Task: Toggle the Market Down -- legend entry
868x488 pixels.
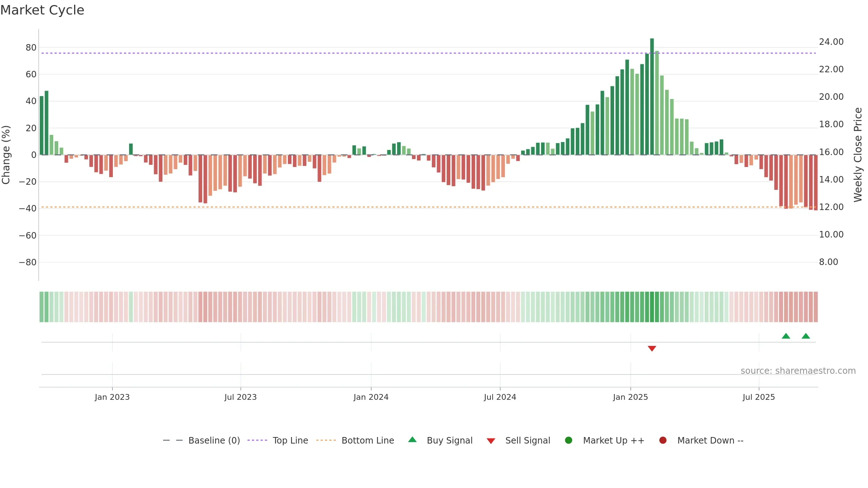Action: [x=701, y=440]
